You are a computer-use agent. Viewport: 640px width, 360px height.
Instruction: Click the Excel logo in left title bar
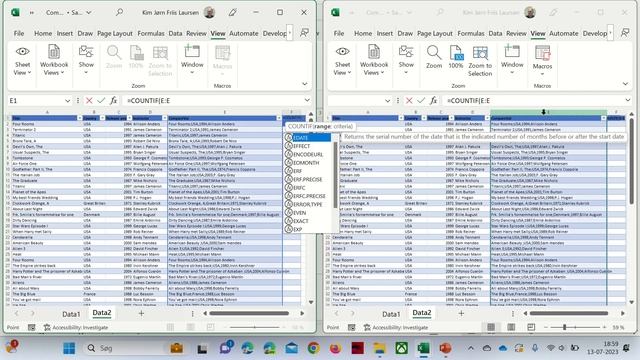point(15,13)
